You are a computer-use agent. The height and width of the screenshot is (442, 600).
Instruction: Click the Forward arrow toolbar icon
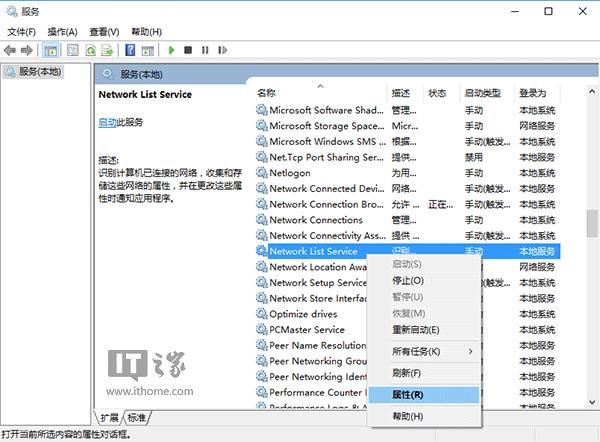pos(26,50)
